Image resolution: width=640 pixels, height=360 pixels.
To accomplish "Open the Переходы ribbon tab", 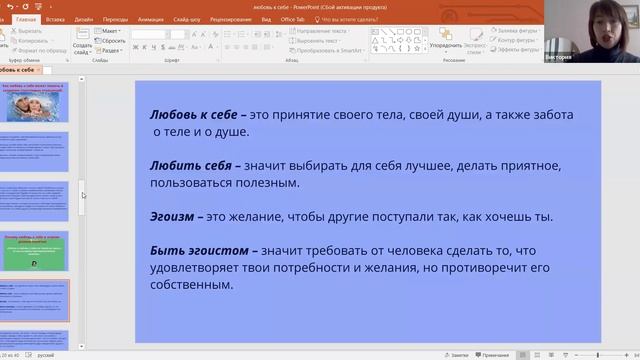I will [115, 19].
